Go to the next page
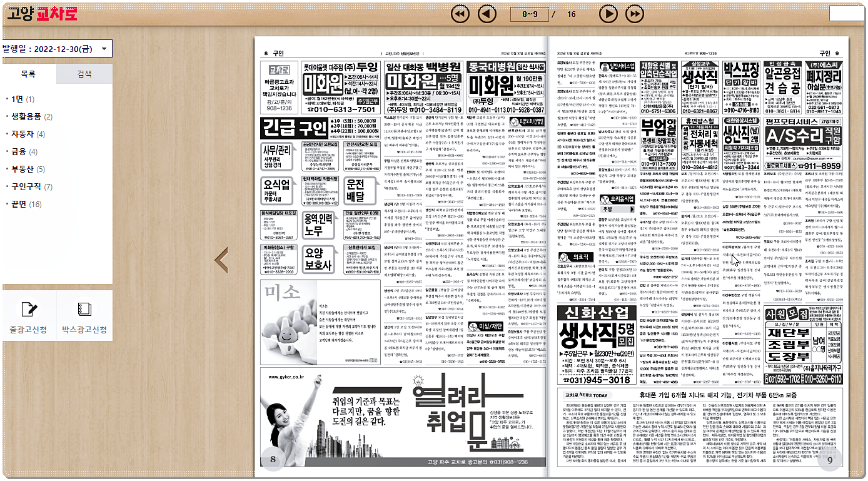 608,13
